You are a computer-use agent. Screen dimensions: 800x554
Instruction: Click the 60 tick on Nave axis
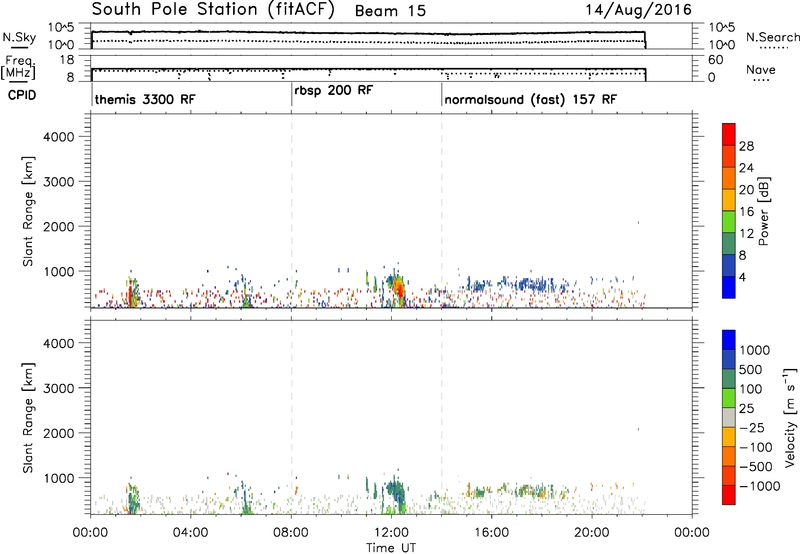(x=715, y=60)
